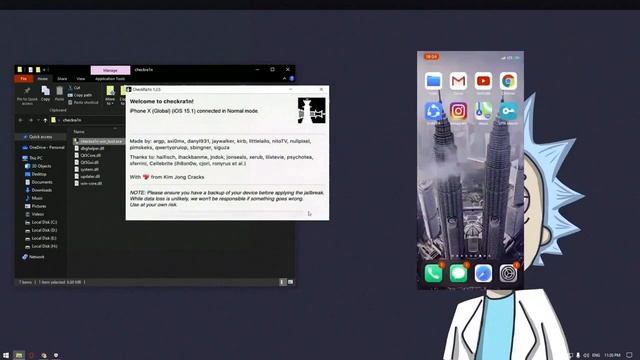Click File Explorer on the taskbar

(19, 356)
